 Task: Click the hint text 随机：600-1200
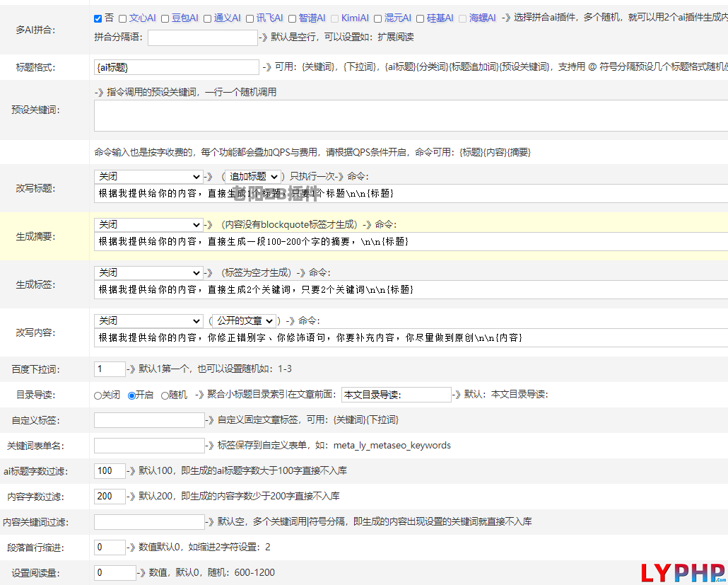coord(242,573)
